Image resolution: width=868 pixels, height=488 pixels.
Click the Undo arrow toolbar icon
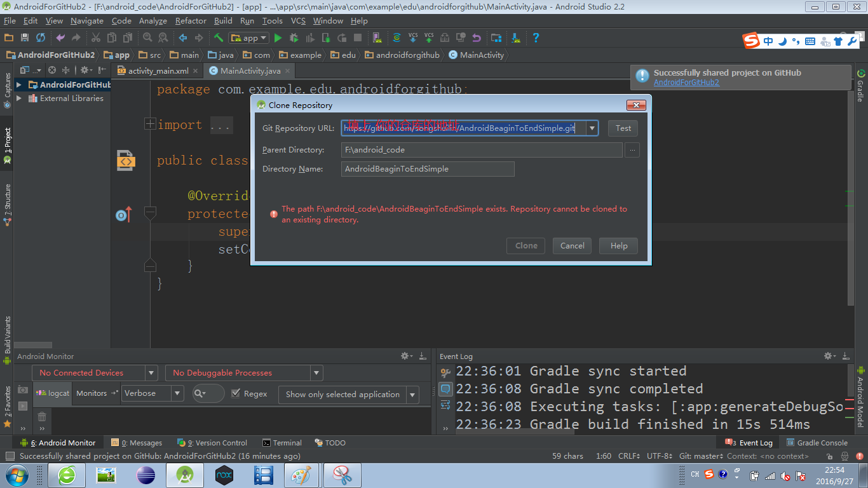pos(60,38)
